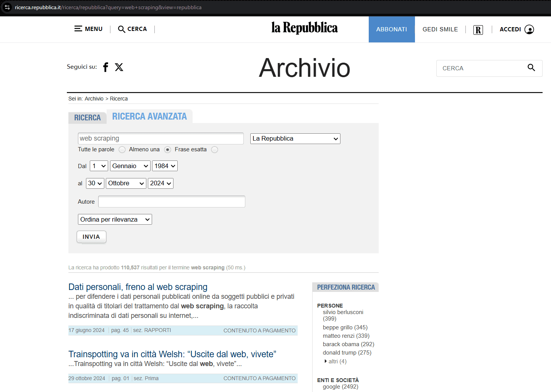551x392 pixels.
Task: Switch to the RICERCA tab
Action: (x=88, y=118)
